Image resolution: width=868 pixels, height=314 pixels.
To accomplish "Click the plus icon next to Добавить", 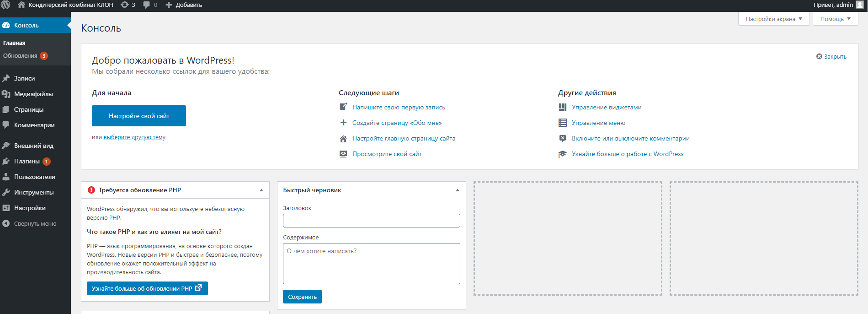I will (x=169, y=5).
